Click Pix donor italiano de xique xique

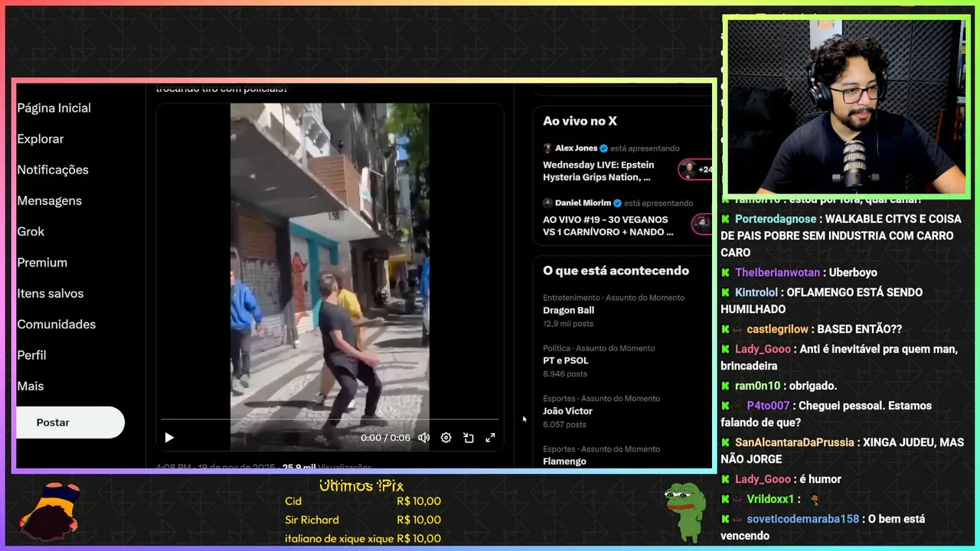click(x=363, y=538)
